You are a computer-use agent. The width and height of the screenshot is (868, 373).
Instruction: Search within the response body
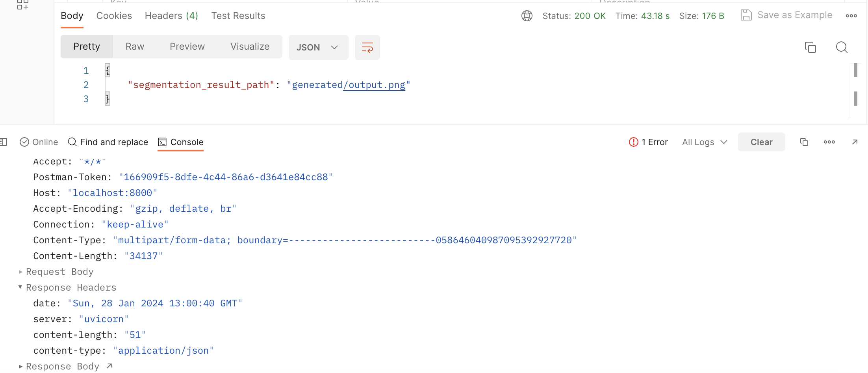click(x=842, y=47)
